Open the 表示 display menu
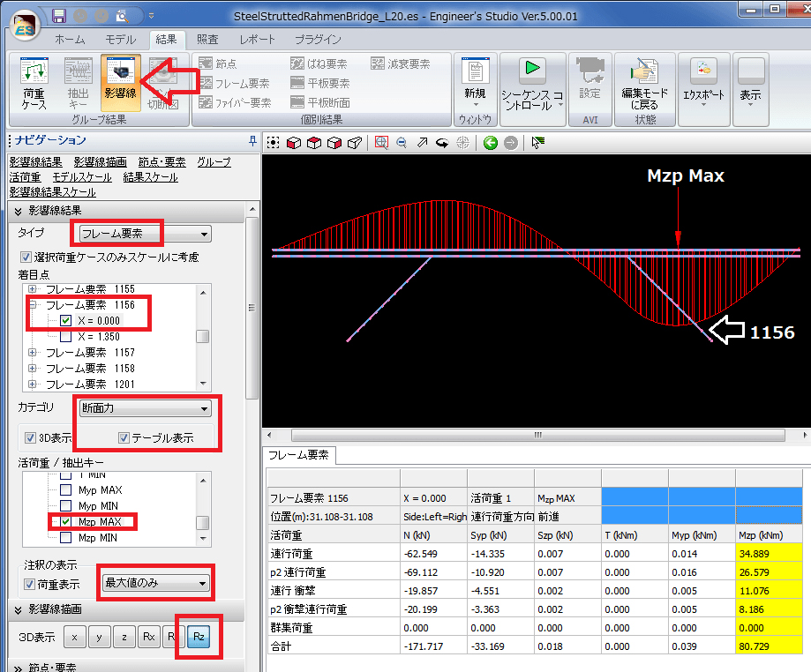The height and width of the screenshot is (672, 811). pos(750,83)
